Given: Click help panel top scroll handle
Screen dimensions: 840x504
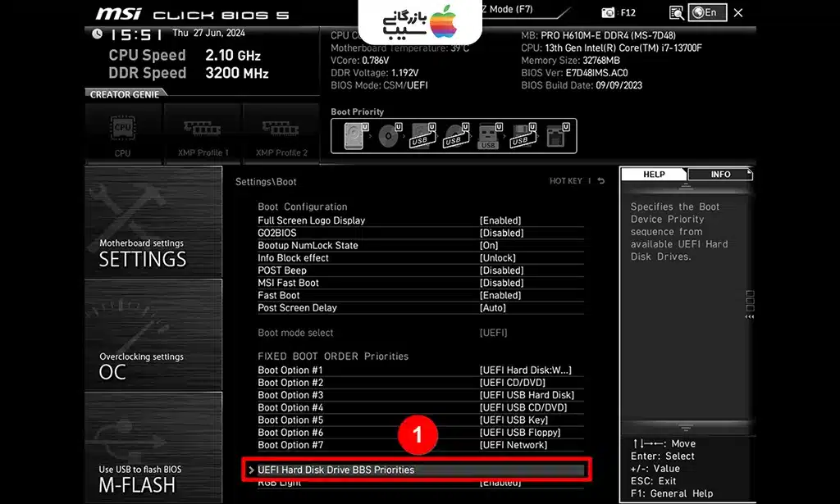Looking at the screenshot, I should coord(685,187).
